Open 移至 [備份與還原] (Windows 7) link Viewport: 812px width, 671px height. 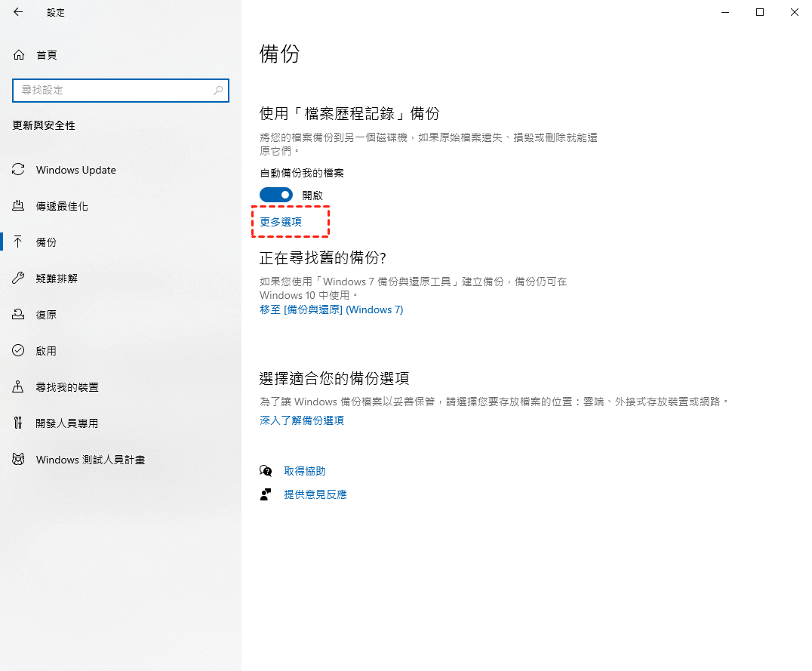click(x=331, y=309)
